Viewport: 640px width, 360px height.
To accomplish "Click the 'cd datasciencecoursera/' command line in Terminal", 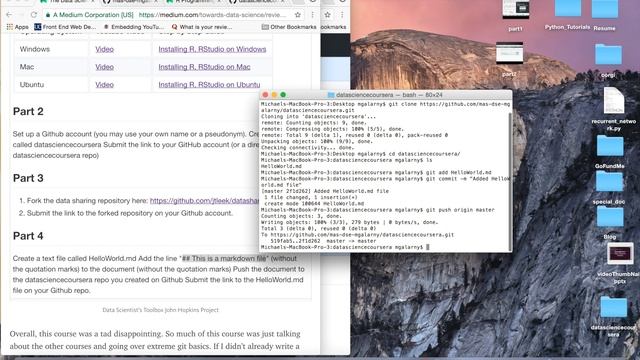I will point(360,154).
